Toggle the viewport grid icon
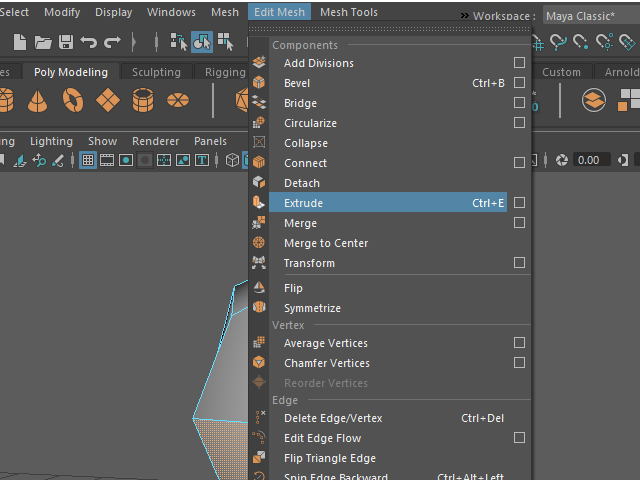The width and height of the screenshot is (640, 480). 88,160
